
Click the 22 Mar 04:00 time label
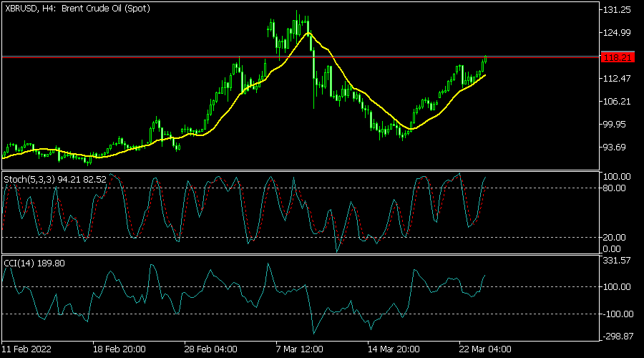coord(485,349)
